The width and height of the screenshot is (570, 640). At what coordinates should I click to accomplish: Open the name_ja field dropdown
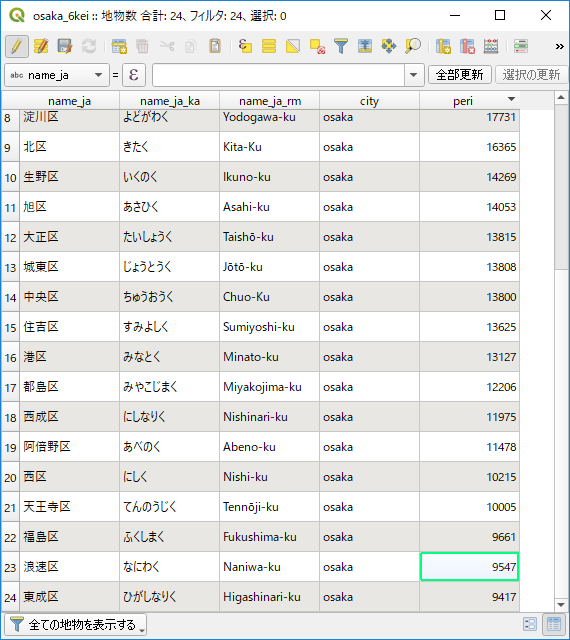[x=57, y=75]
